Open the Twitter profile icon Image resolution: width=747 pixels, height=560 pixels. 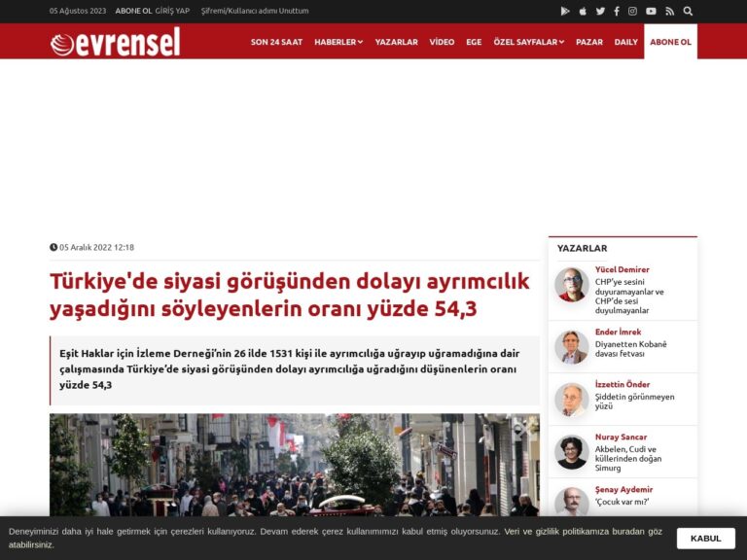click(x=600, y=12)
